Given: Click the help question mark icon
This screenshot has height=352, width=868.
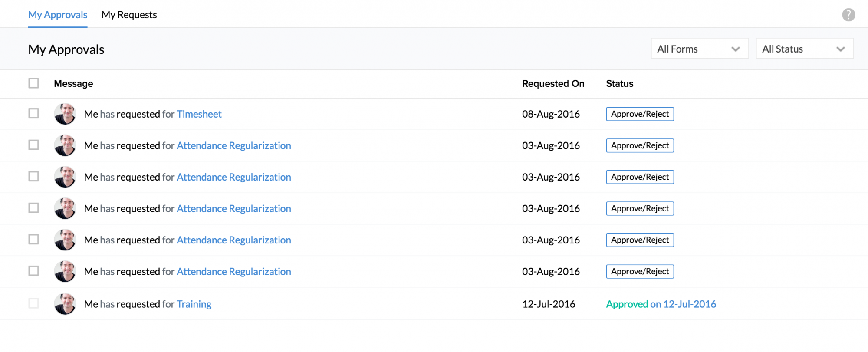Looking at the screenshot, I should (848, 15).
